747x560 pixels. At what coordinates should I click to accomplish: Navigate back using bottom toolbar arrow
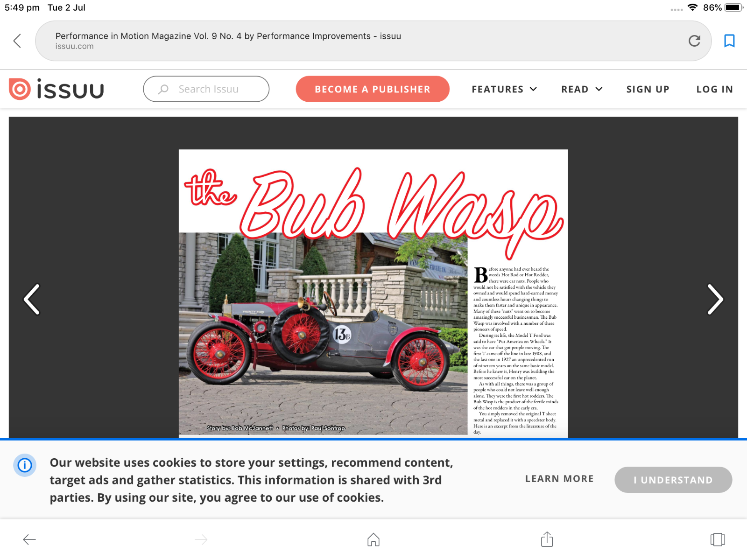[x=29, y=539]
